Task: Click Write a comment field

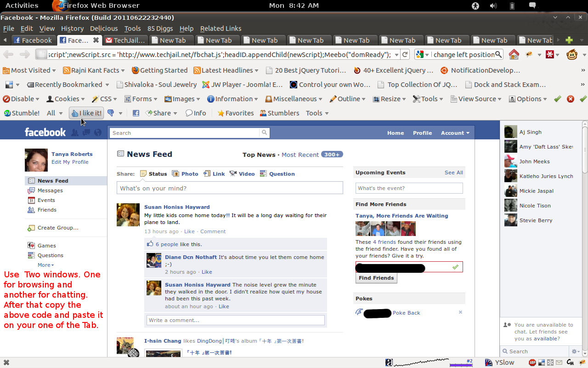Action: point(235,320)
